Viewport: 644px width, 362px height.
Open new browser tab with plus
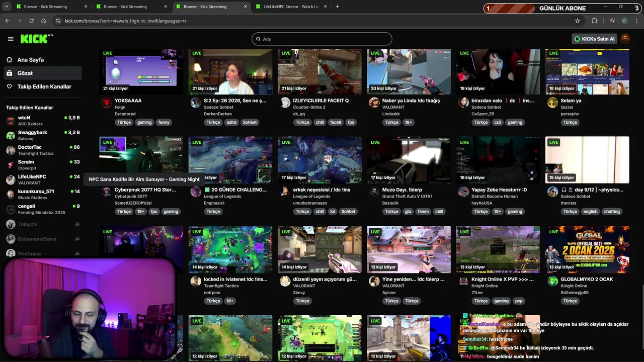pos(337,7)
